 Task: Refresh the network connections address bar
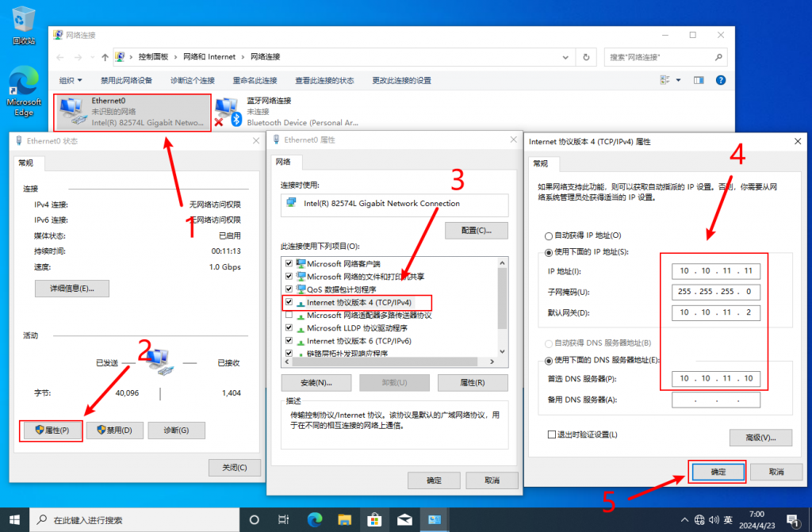point(586,57)
